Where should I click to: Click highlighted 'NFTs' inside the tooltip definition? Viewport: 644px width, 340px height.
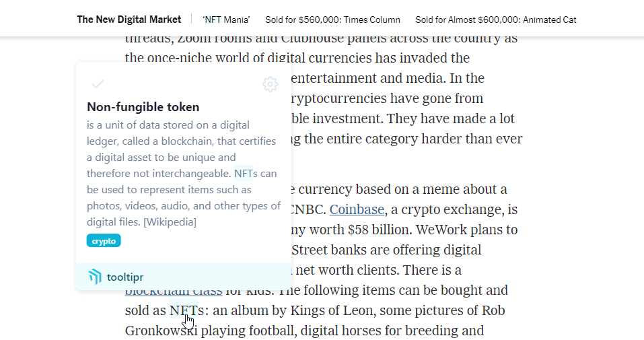244,174
